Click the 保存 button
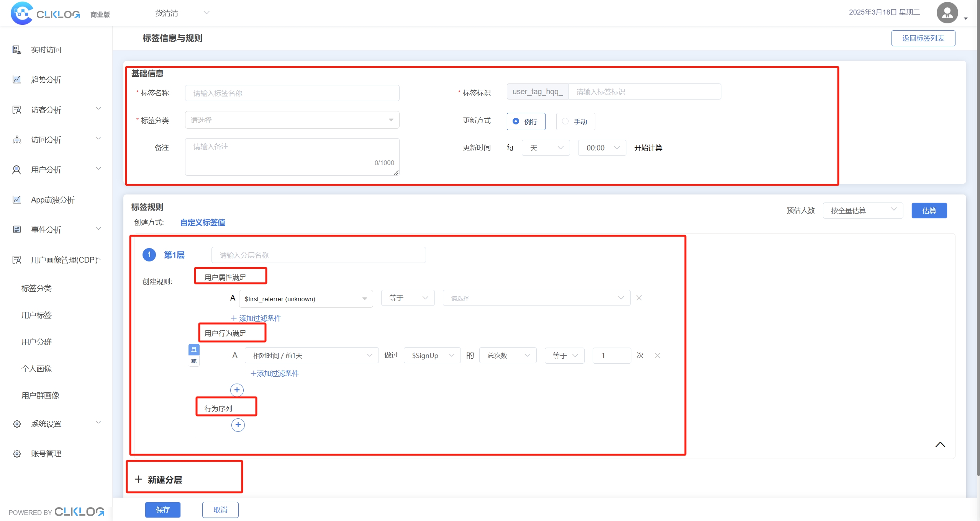Image resolution: width=980 pixels, height=521 pixels. pos(162,510)
